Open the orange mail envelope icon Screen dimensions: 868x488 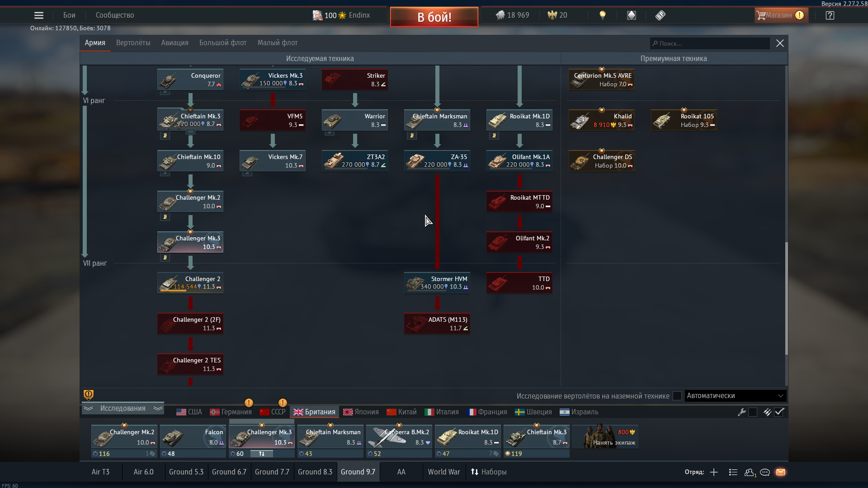coord(781,472)
